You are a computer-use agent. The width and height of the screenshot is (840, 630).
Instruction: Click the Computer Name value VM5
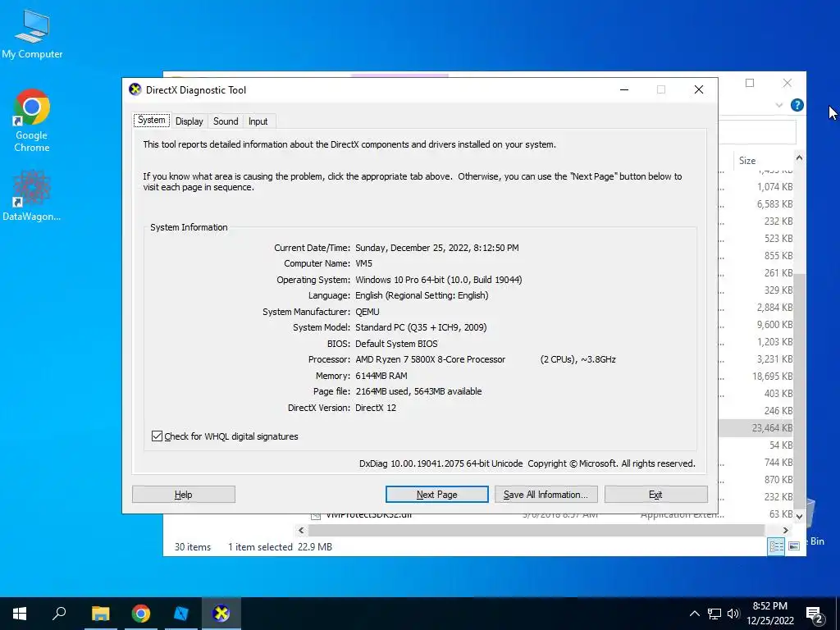click(363, 263)
